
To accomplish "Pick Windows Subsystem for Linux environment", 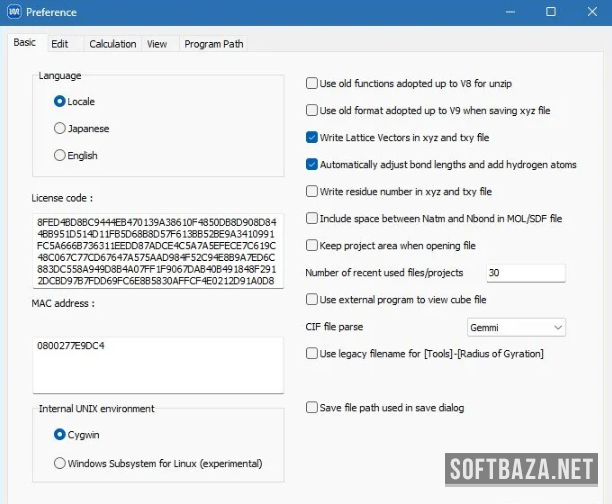I will tap(61, 463).
